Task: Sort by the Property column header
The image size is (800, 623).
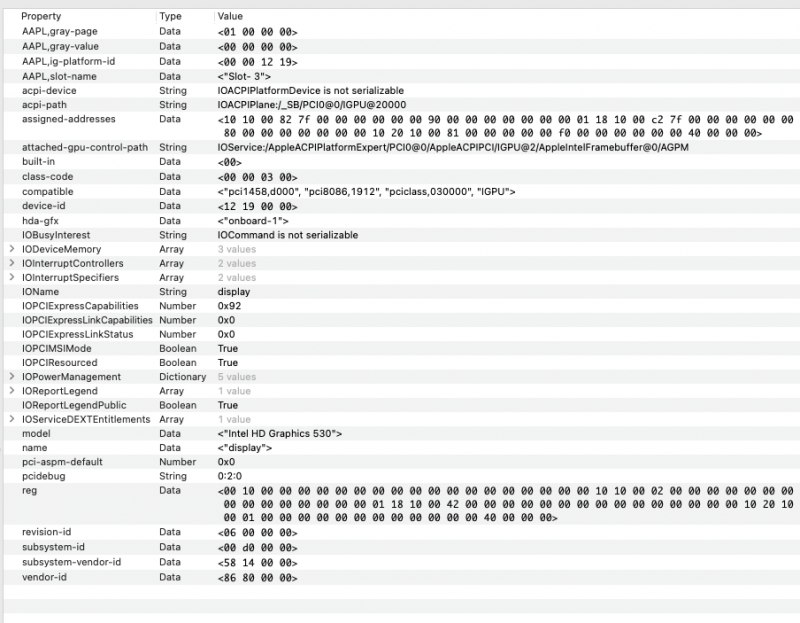Action: coord(40,18)
